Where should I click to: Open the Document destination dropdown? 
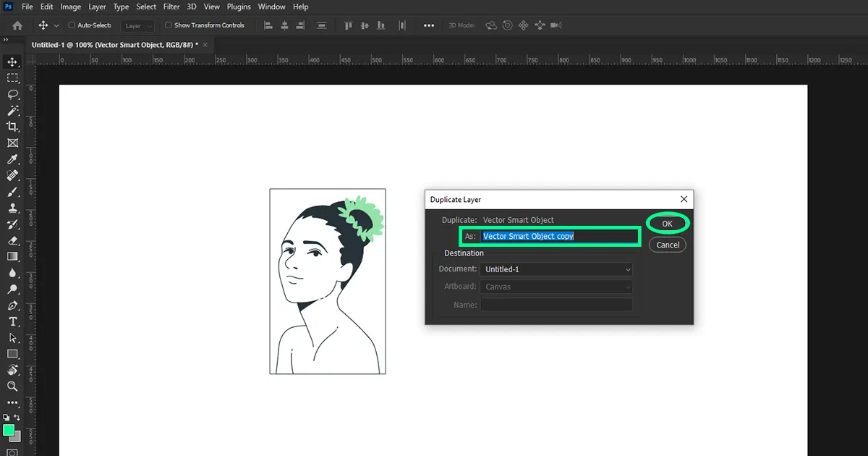coord(556,269)
